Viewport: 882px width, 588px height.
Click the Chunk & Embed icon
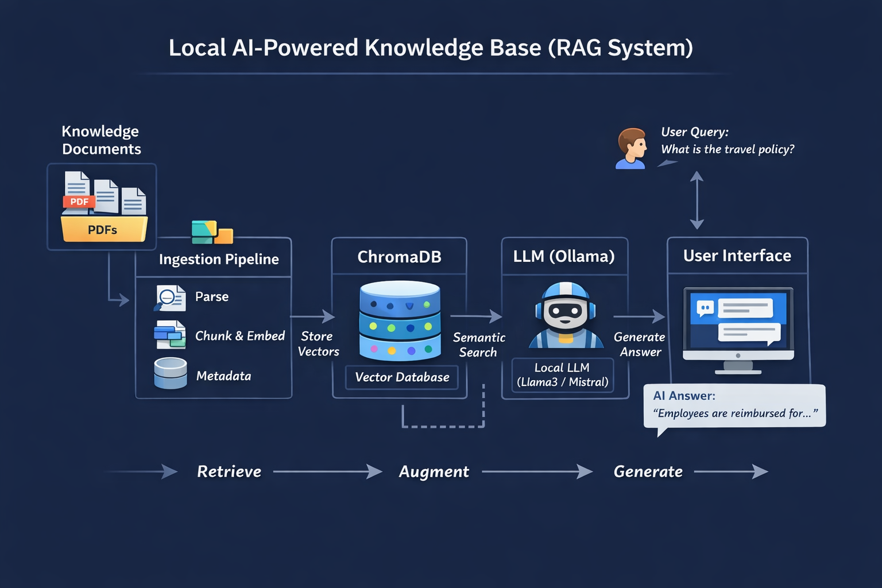click(x=170, y=335)
